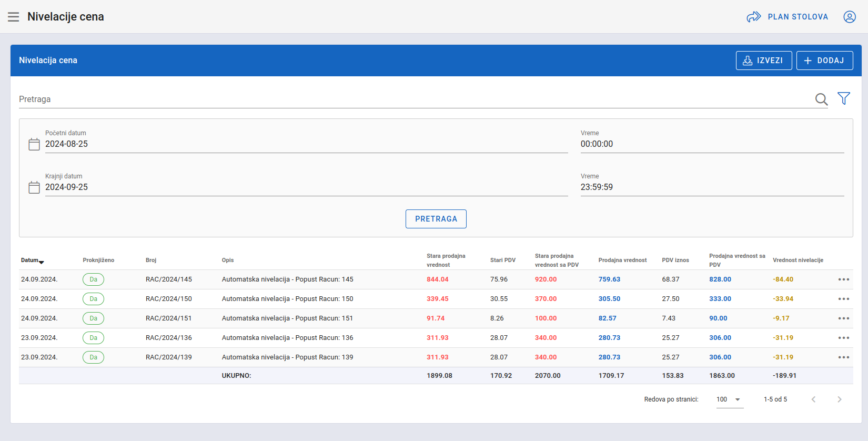
Task: Open rows per page dropdown showing 100
Action: click(x=730, y=399)
